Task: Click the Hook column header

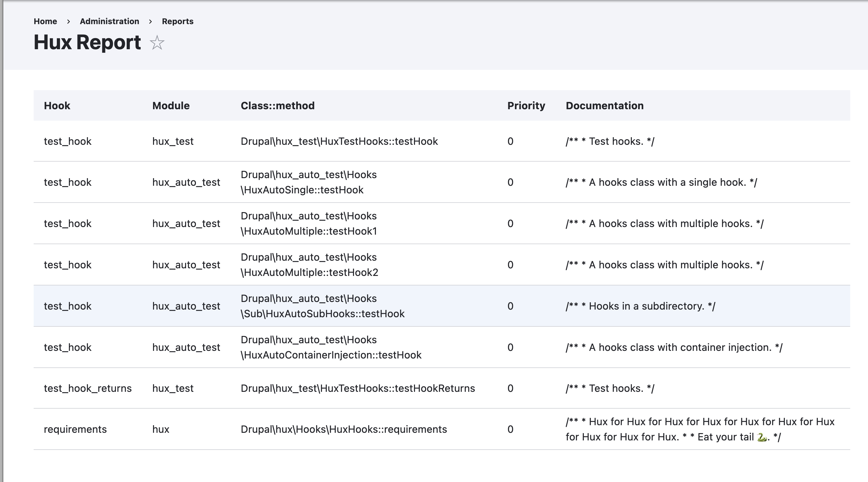Action: tap(57, 105)
